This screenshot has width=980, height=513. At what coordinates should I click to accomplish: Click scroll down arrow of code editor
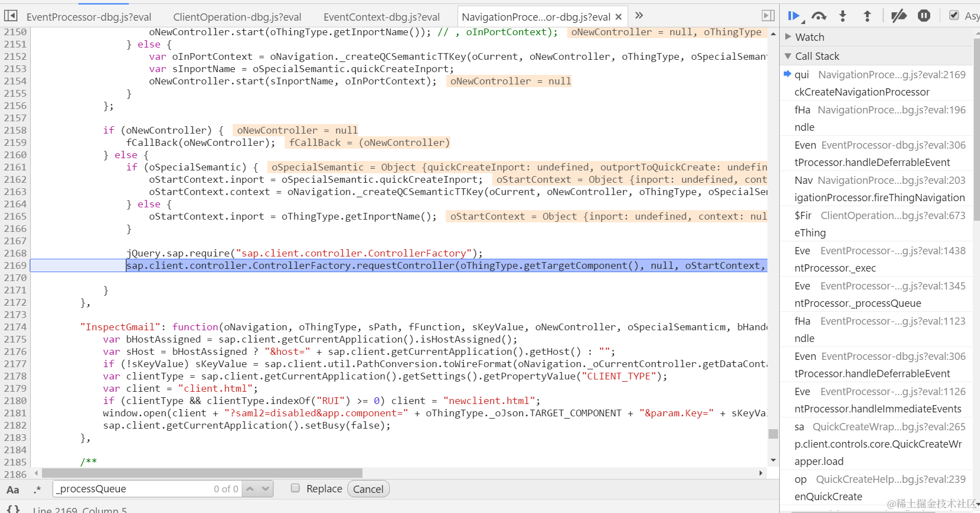pyautogui.click(x=773, y=460)
